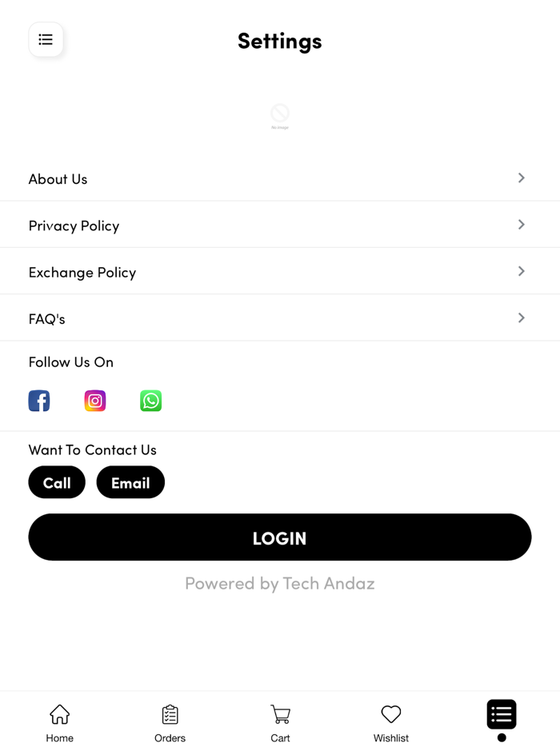The height and width of the screenshot is (747, 560).
Task: Tap the LOGIN button
Action: pyautogui.click(x=280, y=537)
